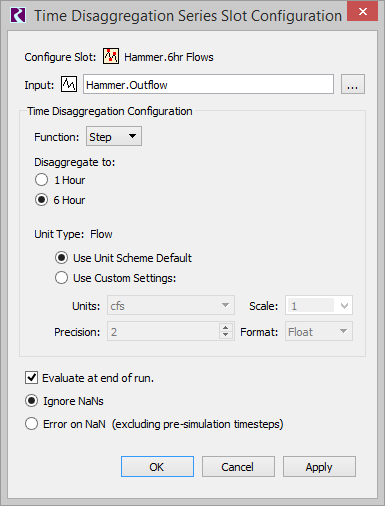Viewport: 385px width, 506px height.
Task: Choose Use Unit Scheme Default option
Action: coord(61,258)
